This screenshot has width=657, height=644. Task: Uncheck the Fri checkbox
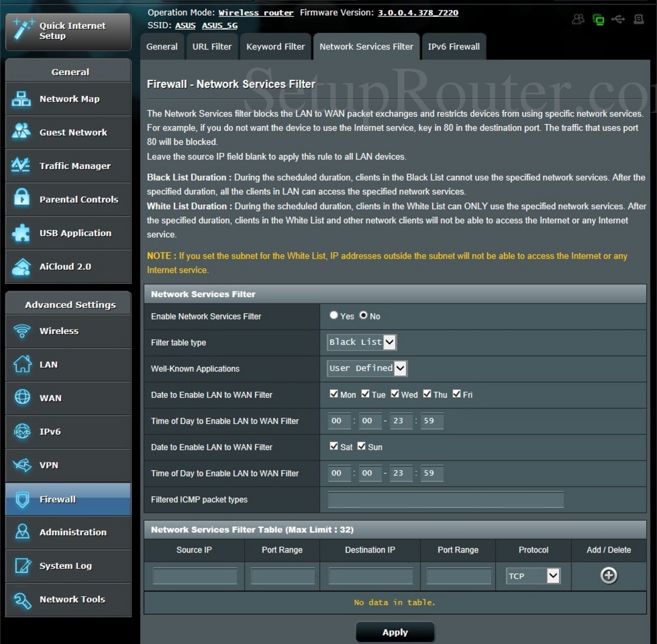tap(456, 394)
